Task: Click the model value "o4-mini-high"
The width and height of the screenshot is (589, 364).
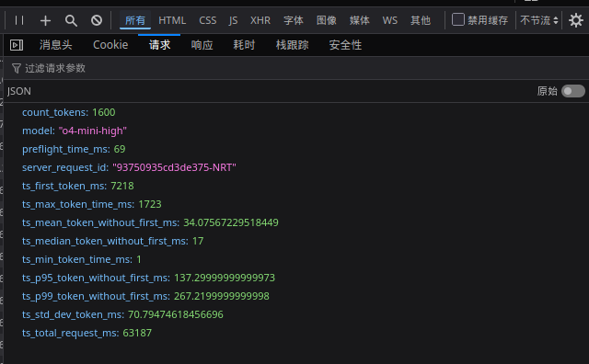Action: coord(92,131)
